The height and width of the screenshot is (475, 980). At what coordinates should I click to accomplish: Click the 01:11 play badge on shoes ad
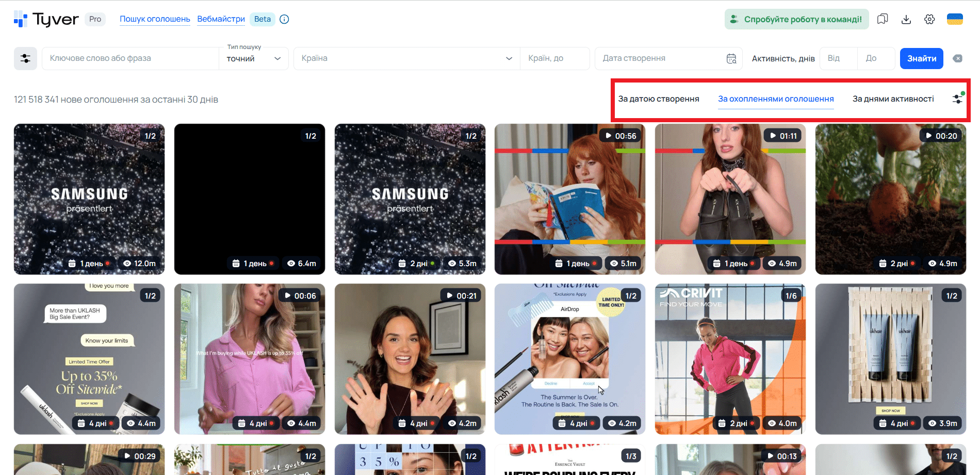(782, 136)
